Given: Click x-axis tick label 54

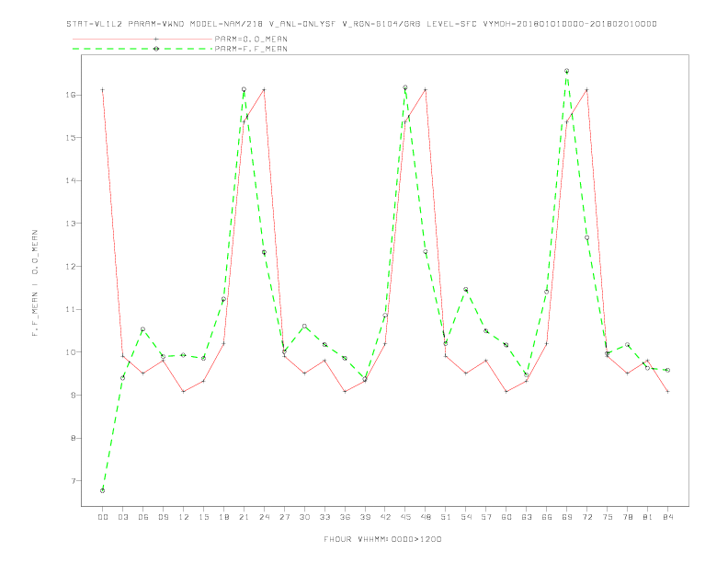Looking at the screenshot, I should tap(466, 517).
